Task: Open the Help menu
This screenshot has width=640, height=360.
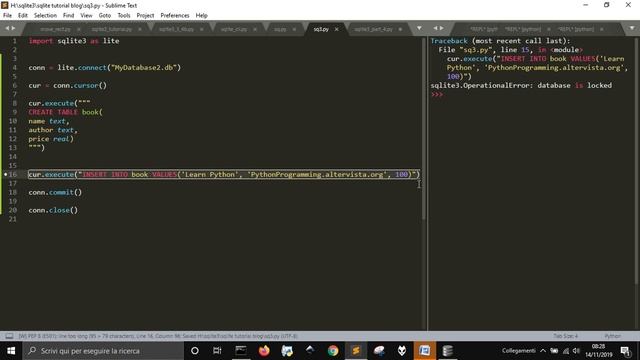Action: coord(202,16)
